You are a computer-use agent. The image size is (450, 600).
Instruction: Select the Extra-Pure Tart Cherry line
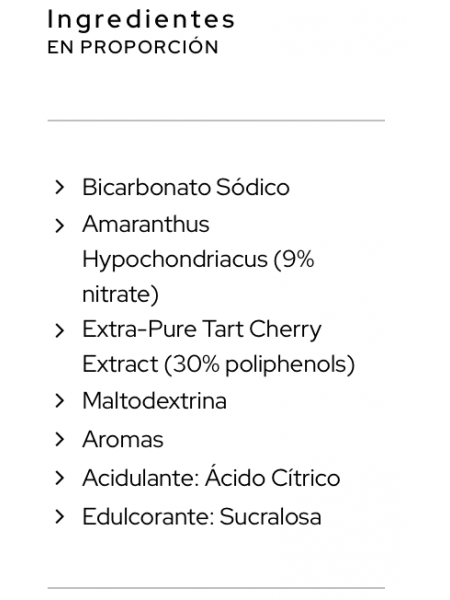click(202, 330)
